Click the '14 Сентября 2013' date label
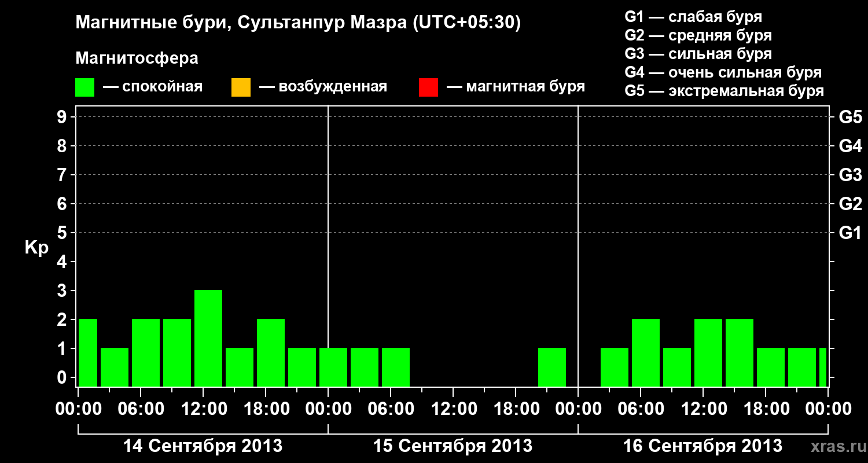 coord(203,446)
